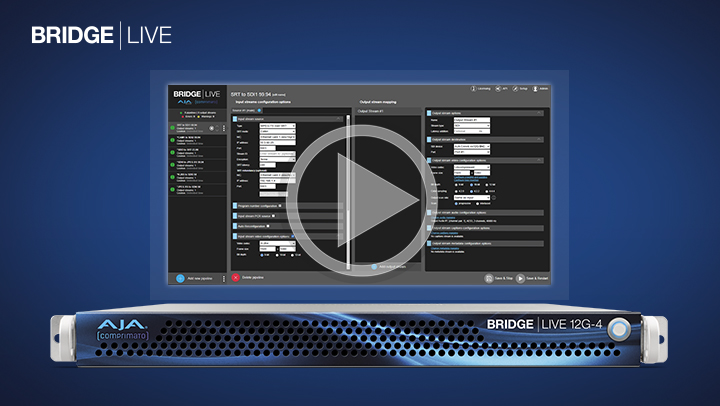Viewport: 720px width, 406px height.
Task: Select the interlaced scan radio button
Action: [478, 203]
